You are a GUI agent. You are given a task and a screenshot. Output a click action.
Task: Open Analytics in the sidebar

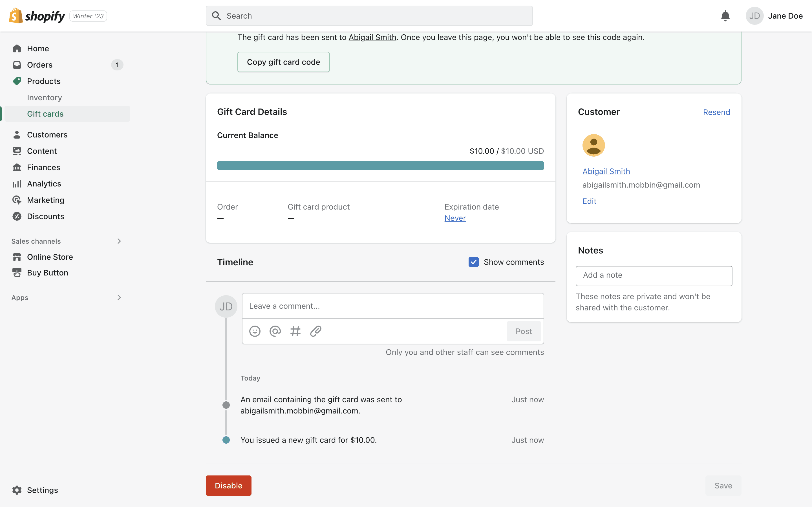pos(44,184)
